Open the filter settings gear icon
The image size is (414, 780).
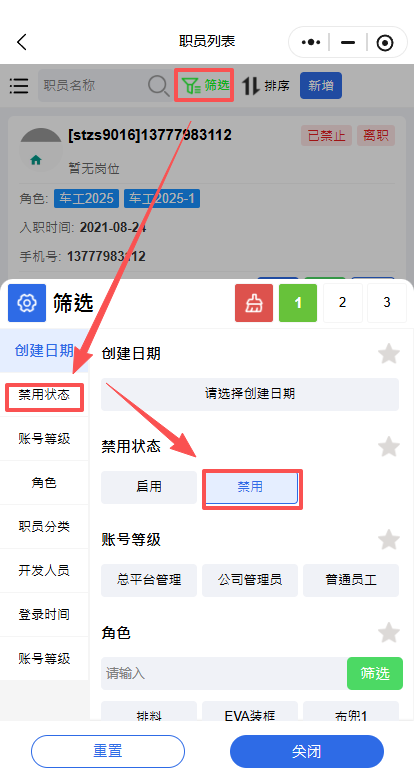tap(27, 303)
